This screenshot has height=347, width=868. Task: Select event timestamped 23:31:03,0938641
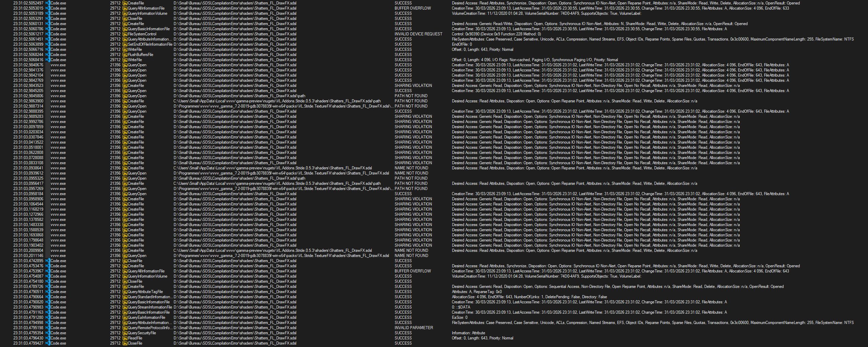(28, 168)
